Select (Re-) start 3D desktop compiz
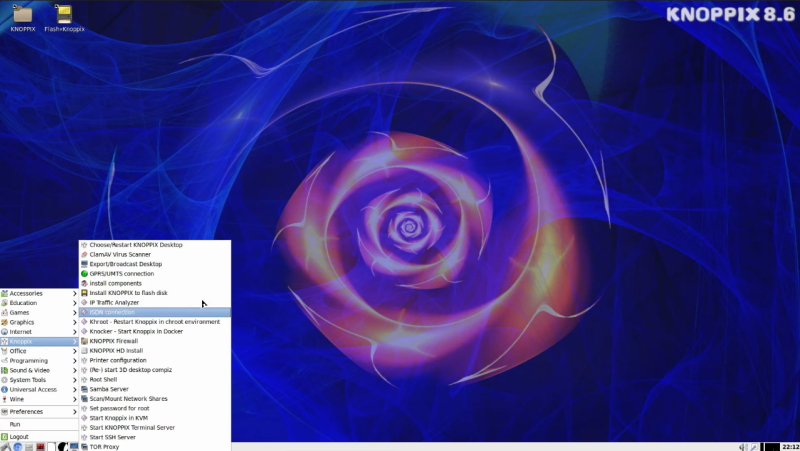The image size is (800, 451). tap(155, 370)
